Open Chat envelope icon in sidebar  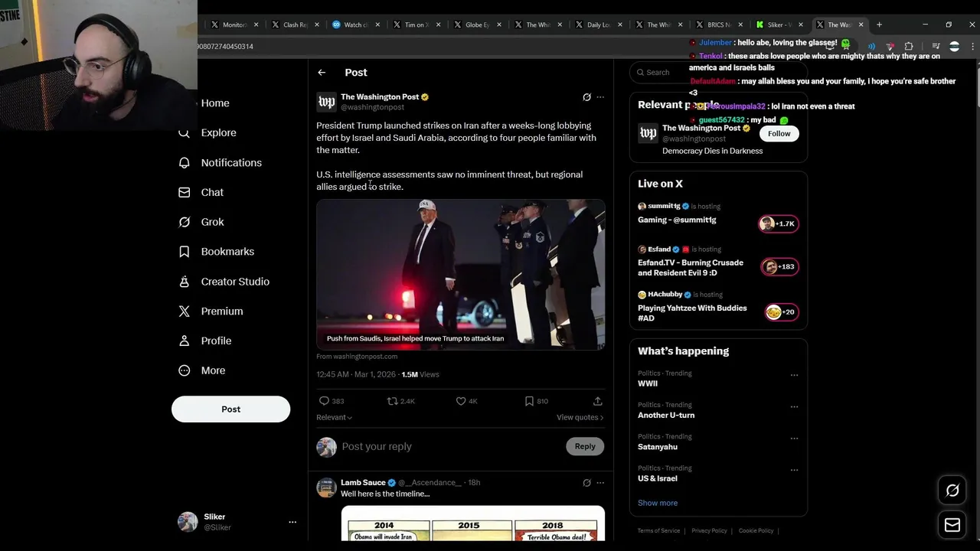coord(184,193)
